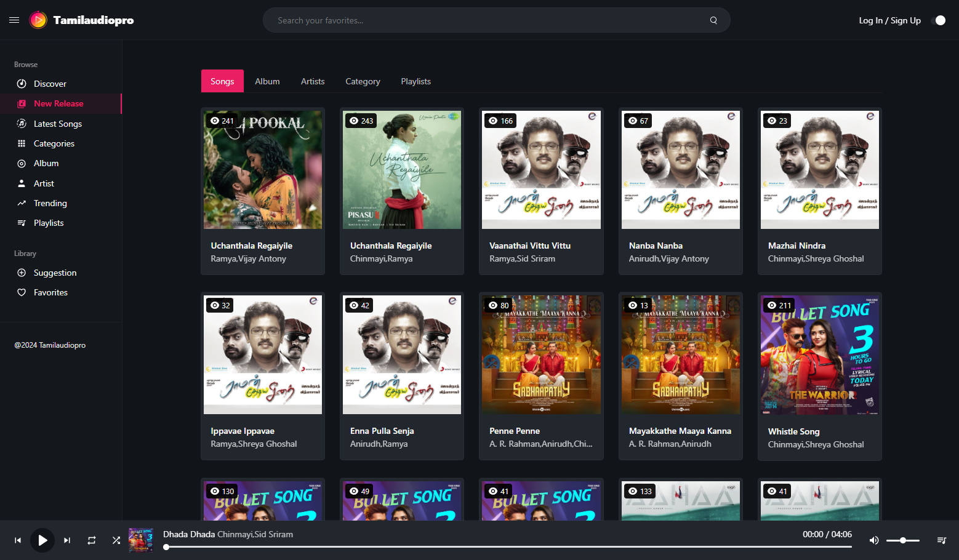Screen dimensions: 959x560
Task: Open Favorites in library
Action: (61, 292)
